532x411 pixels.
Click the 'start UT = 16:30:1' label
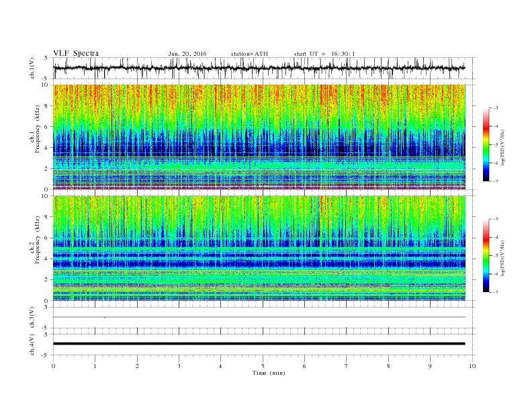pyautogui.click(x=324, y=54)
